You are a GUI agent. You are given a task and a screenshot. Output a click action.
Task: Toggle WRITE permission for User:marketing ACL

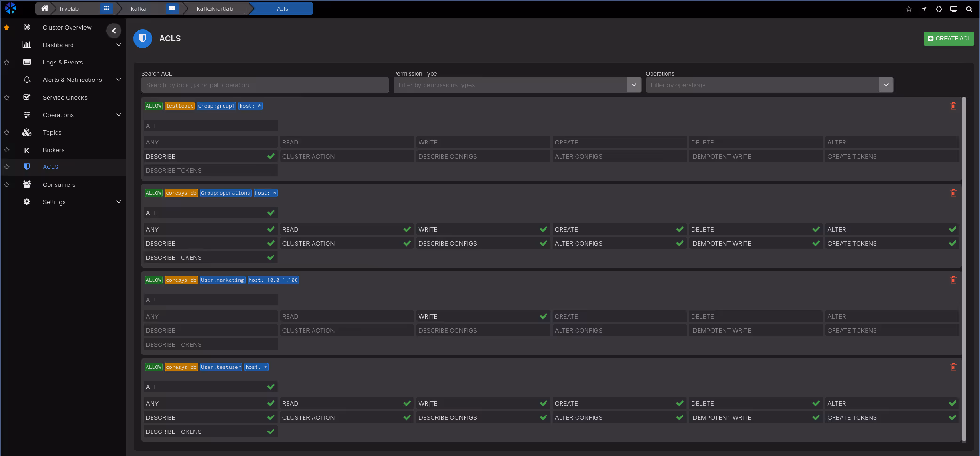(482, 316)
